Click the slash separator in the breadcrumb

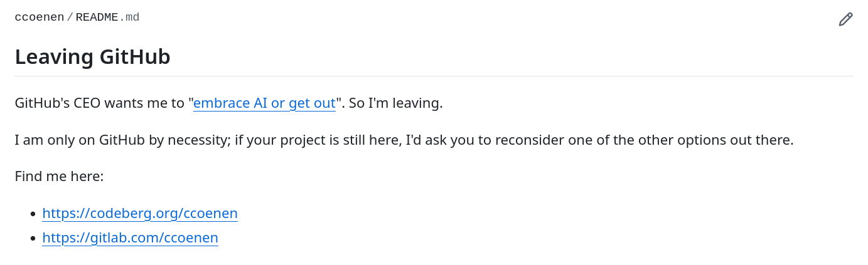coord(70,18)
